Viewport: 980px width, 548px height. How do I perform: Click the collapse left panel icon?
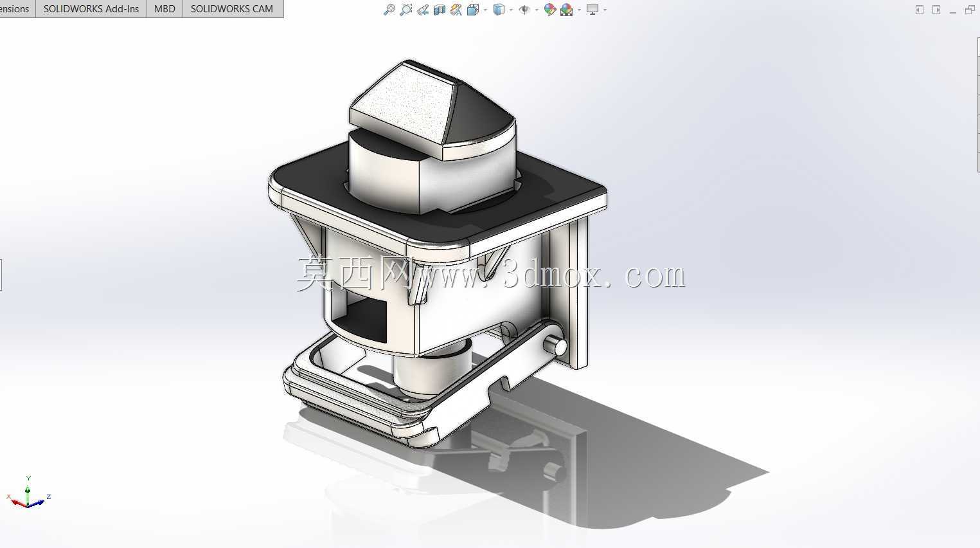[920, 10]
